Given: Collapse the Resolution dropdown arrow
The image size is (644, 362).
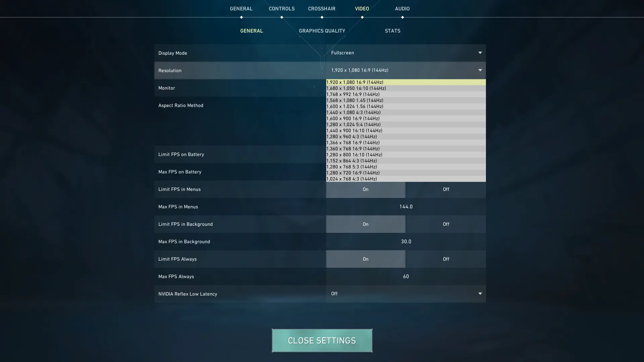Looking at the screenshot, I should [480, 70].
